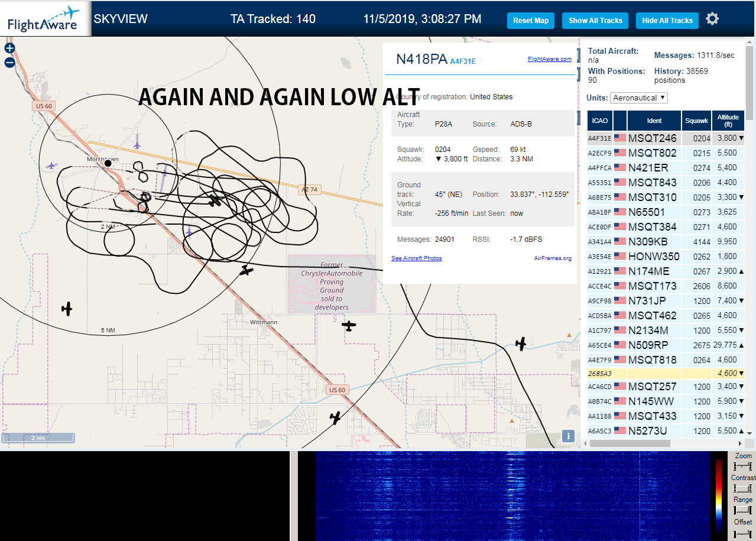
Task: Select the MSQT257 row
Action: (x=666, y=387)
